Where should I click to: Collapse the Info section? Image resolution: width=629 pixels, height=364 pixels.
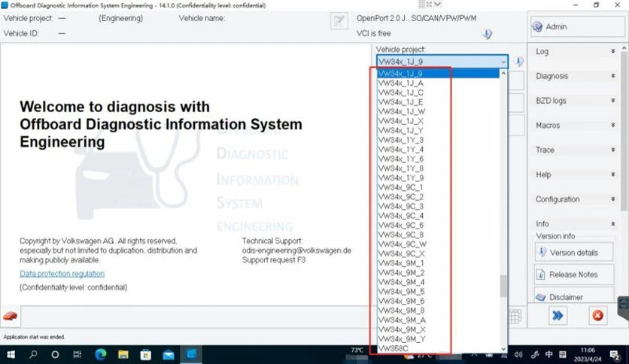(x=576, y=223)
